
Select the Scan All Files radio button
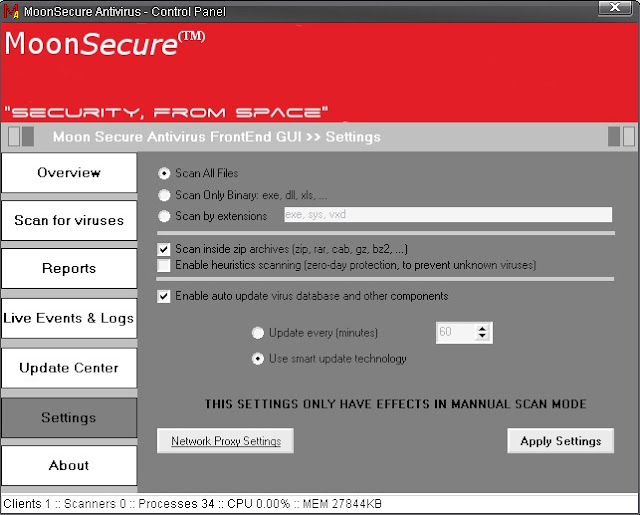click(164, 173)
